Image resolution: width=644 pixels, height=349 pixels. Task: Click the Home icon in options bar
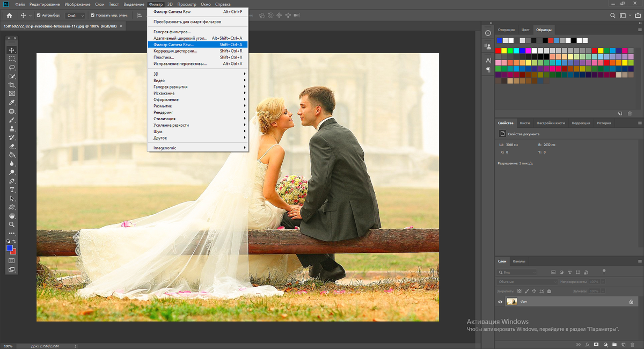tap(9, 16)
